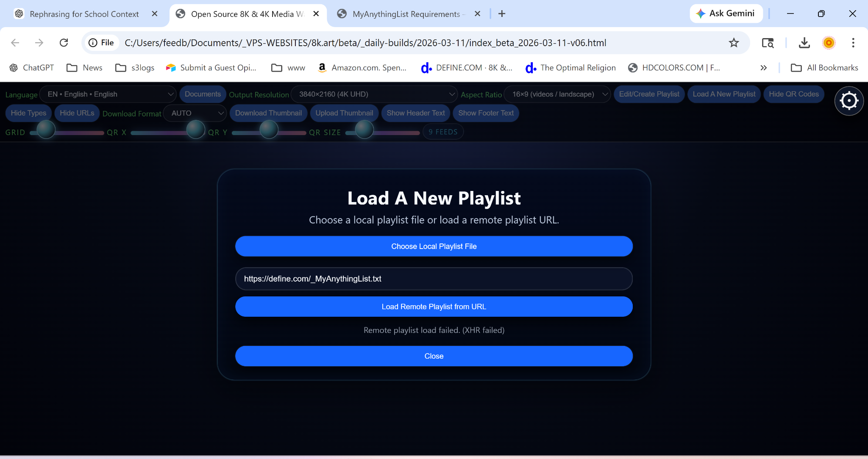Close the MyAnythingList Requirements tab

click(477, 14)
